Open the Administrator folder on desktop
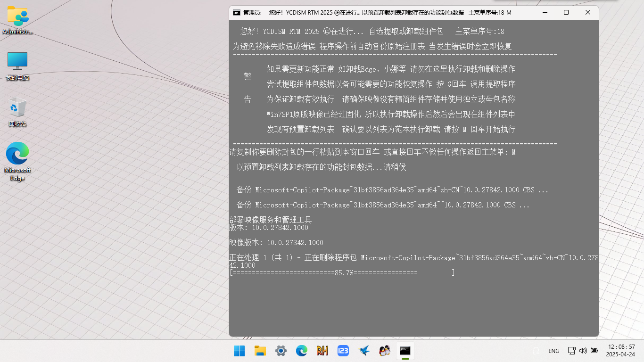Viewport: 644px width, 362px height. click(x=17, y=20)
